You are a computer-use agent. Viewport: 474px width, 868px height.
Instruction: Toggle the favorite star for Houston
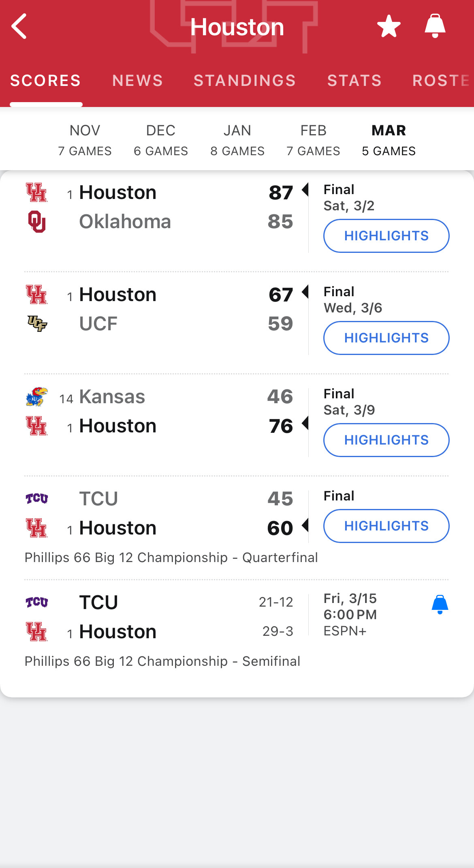click(389, 26)
